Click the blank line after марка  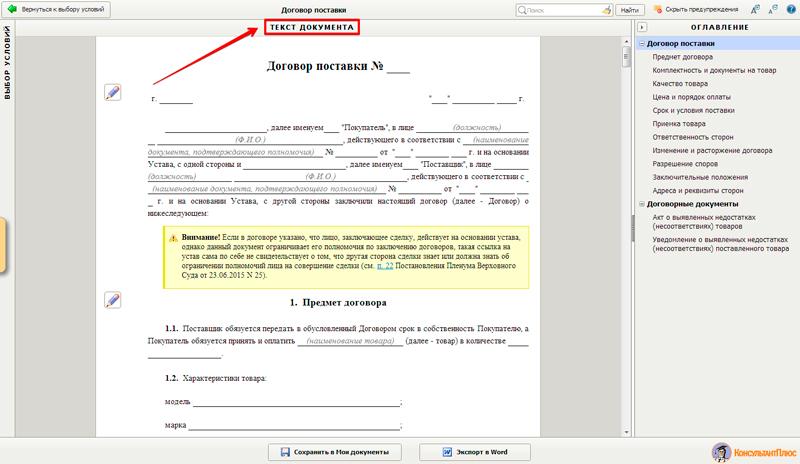coord(294,425)
